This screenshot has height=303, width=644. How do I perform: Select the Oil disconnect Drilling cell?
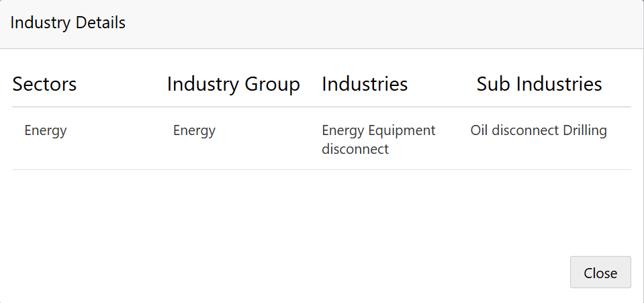pos(539,130)
